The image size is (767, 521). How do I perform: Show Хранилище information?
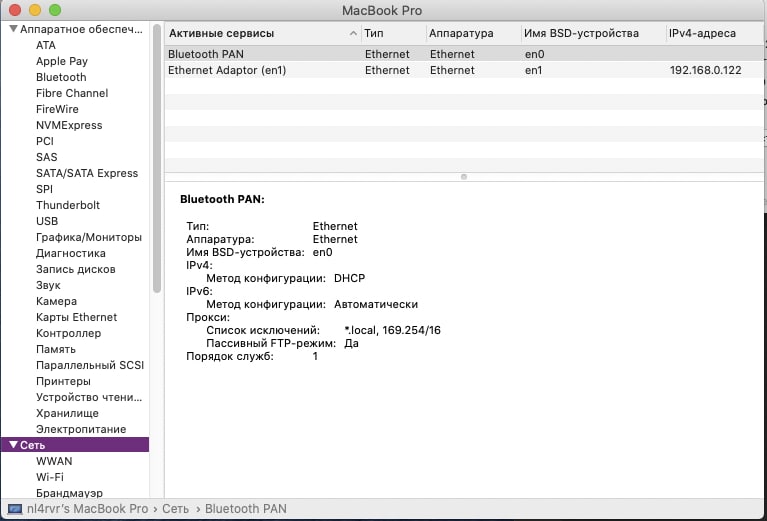pyautogui.click(x=67, y=413)
